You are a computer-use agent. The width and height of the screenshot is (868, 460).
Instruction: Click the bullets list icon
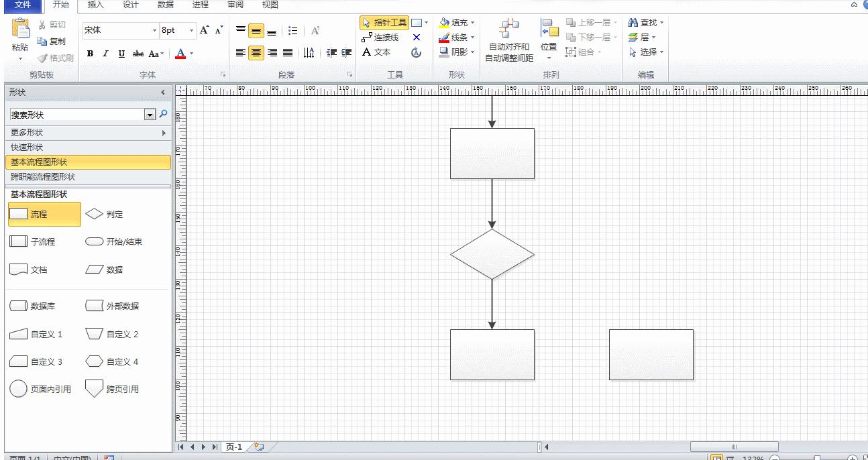point(293,31)
